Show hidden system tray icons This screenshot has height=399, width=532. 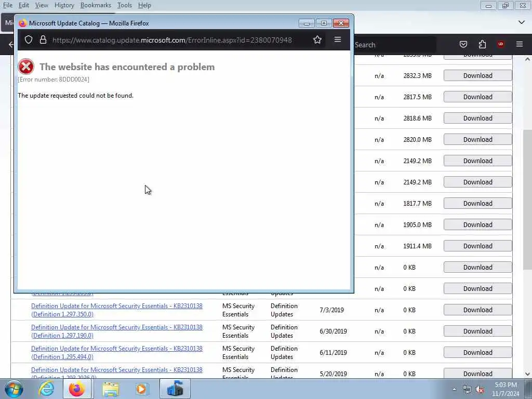click(x=454, y=390)
